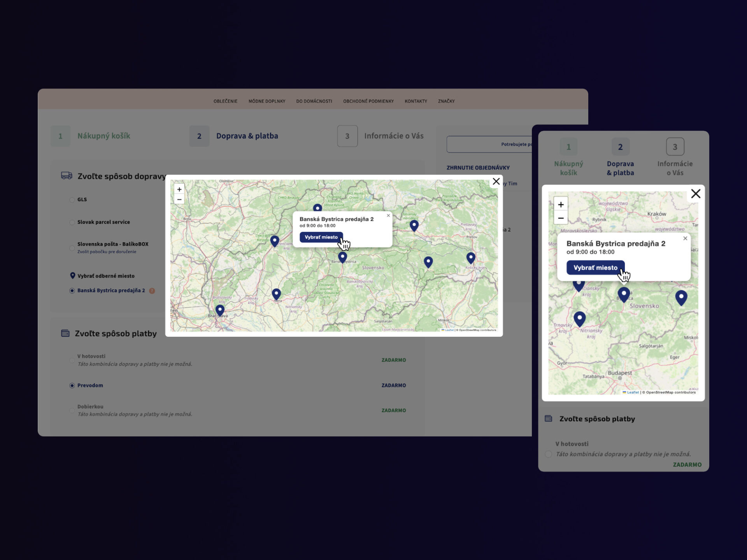747x560 pixels.
Task: Open KONTAKTY page
Action: pyautogui.click(x=416, y=101)
